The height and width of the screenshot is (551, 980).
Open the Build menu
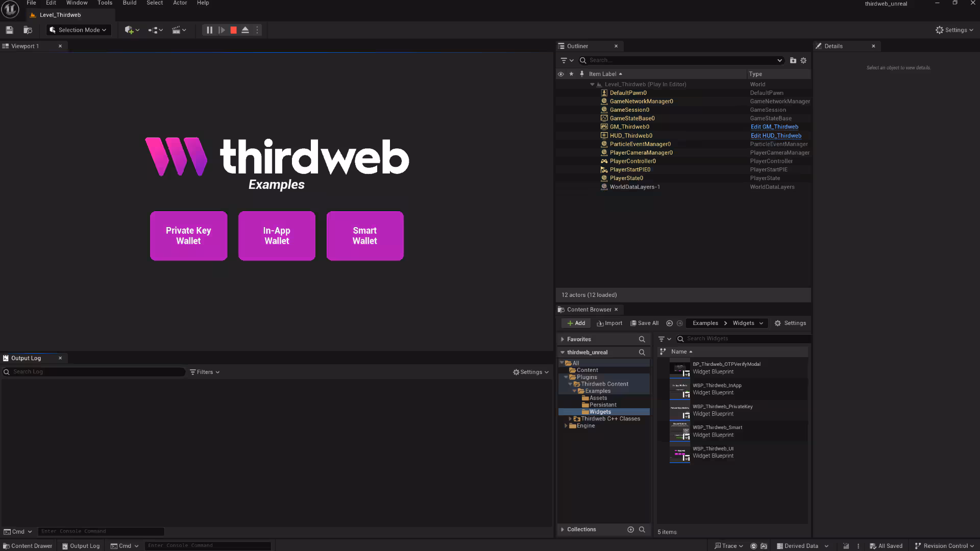[129, 3]
